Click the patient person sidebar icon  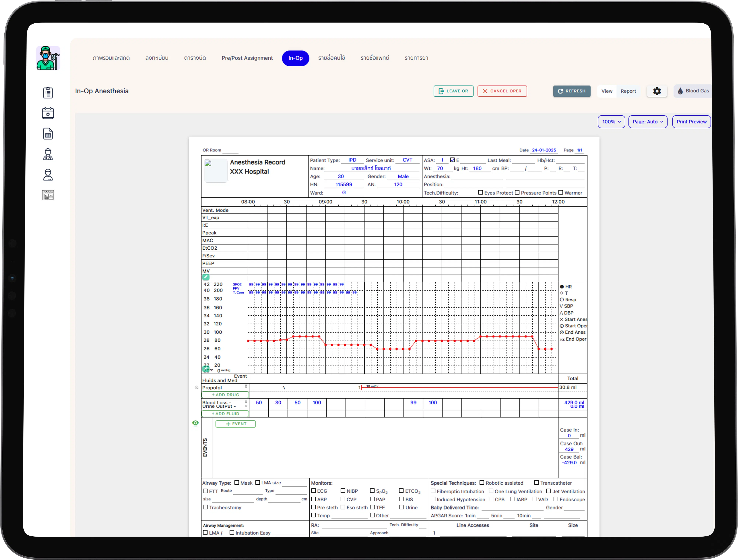click(x=48, y=175)
